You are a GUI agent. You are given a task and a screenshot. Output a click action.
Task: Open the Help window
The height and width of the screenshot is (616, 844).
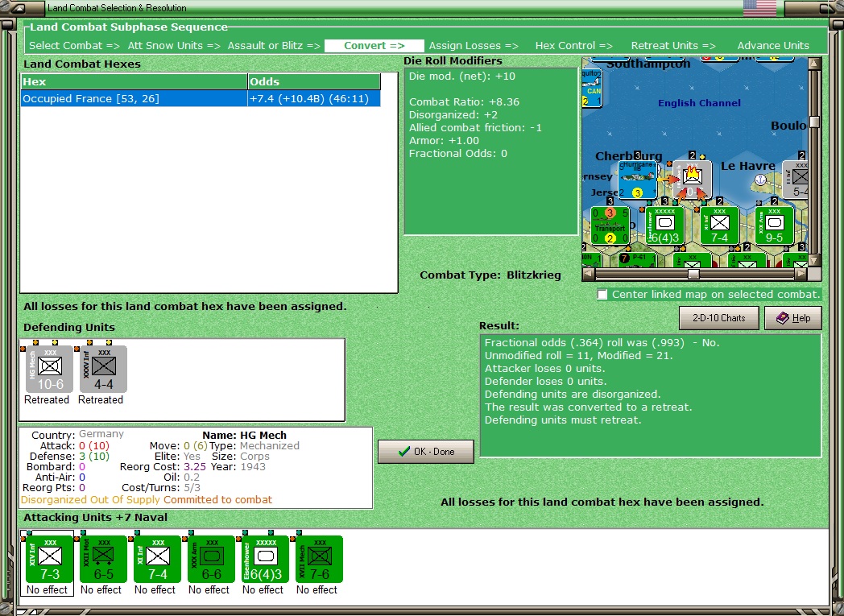[793, 318]
